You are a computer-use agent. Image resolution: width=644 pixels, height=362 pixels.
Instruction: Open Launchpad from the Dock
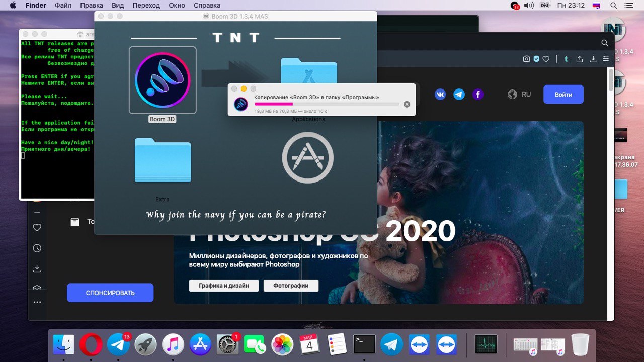pos(146,345)
